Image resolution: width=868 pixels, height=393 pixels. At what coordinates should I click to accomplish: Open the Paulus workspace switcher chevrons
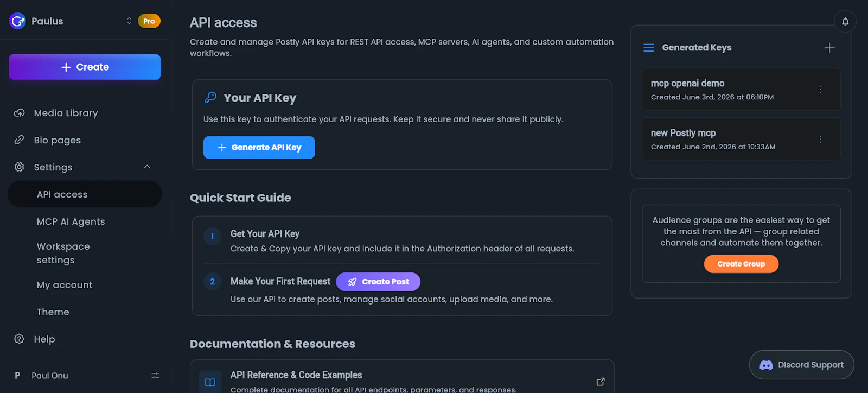pyautogui.click(x=129, y=21)
